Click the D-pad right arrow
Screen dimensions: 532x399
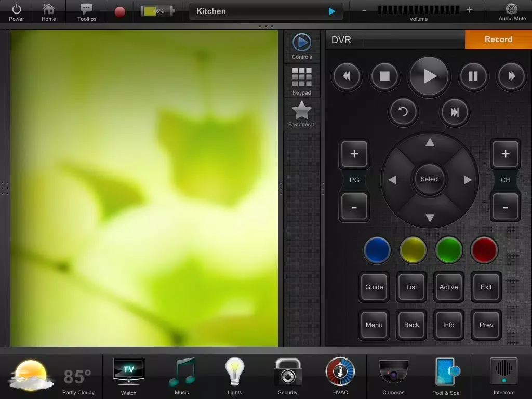[468, 180]
